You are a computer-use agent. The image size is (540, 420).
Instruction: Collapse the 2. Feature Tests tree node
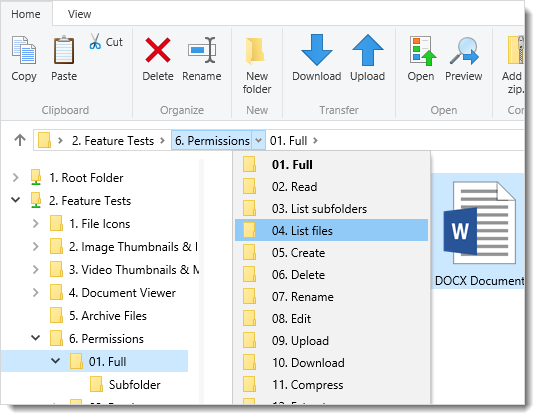click(x=15, y=200)
